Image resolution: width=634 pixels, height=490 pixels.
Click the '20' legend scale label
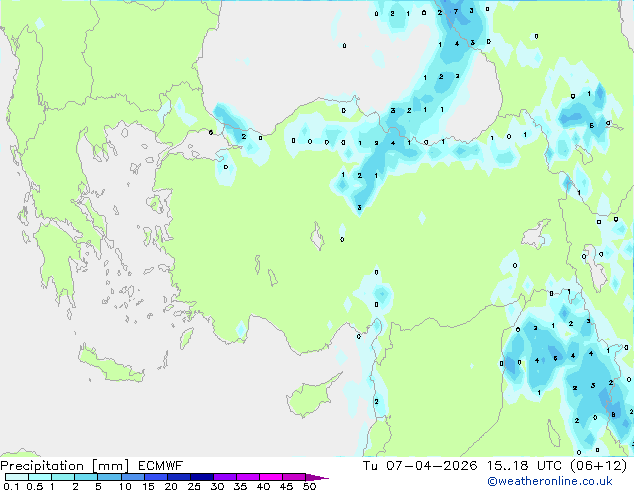pos(171,486)
